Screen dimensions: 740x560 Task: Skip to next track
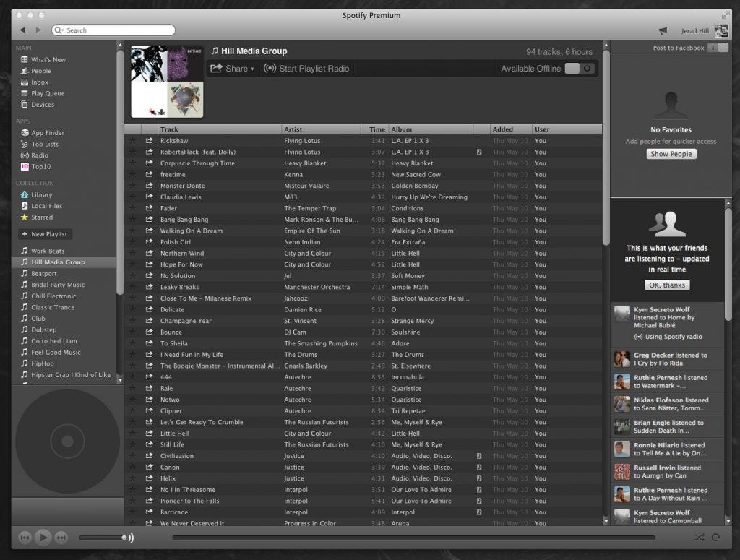pyautogui.click(x=61, y=538)
